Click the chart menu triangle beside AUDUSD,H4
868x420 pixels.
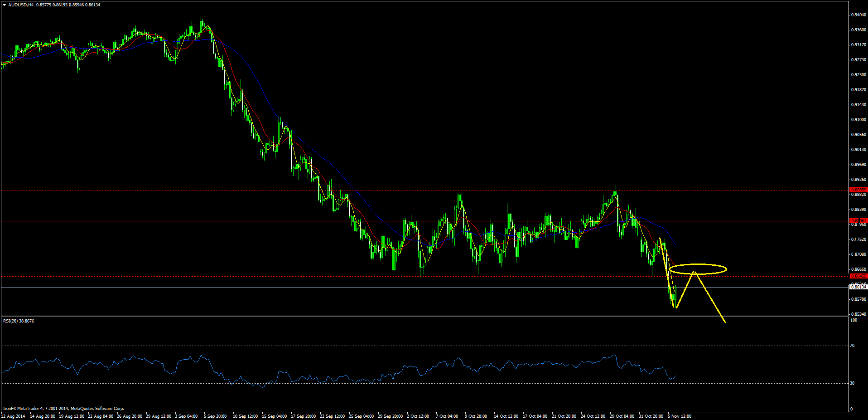[x=4, y=5]
